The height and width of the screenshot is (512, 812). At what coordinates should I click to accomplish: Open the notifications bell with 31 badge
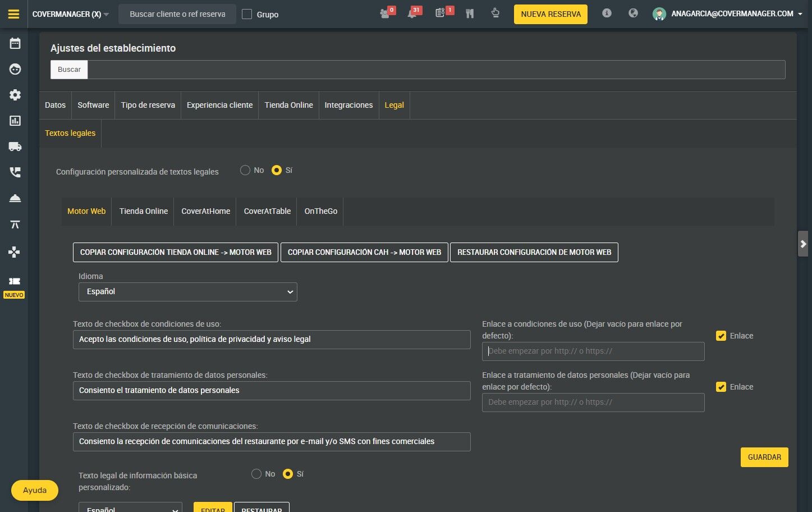(412, 13)
